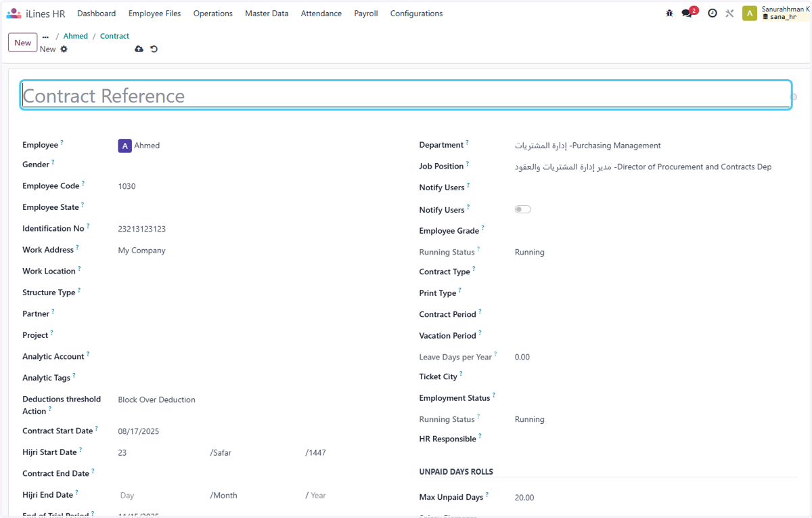Open the Employment Status dropdown field
812x518 pixels.
[x=655, y=398]
